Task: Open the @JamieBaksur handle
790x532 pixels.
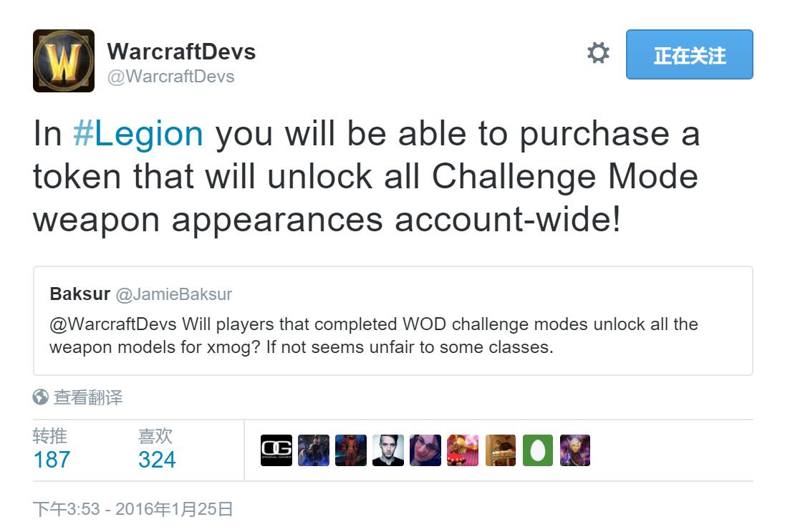Action: [174, 294]
